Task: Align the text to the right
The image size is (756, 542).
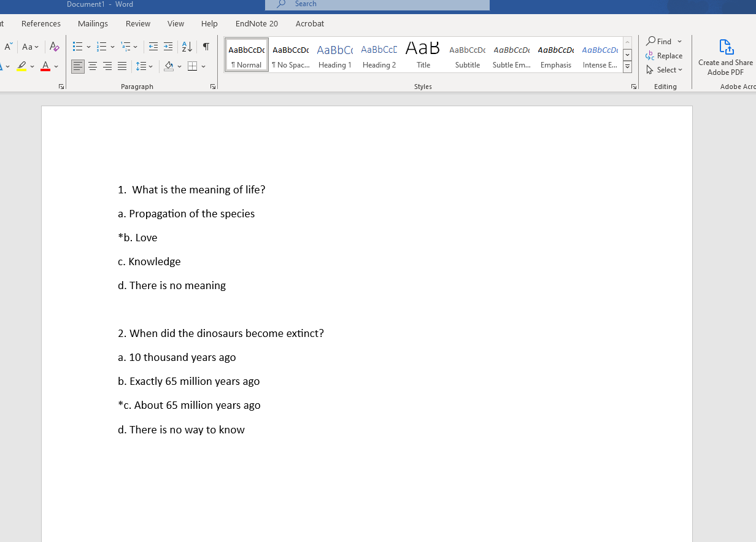Action: coord(107,66)
